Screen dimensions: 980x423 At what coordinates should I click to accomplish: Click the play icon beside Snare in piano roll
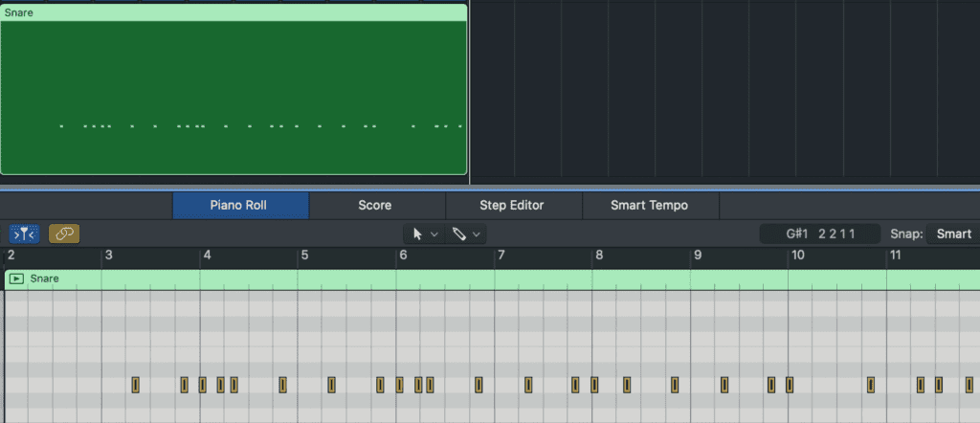click(17, 278)
